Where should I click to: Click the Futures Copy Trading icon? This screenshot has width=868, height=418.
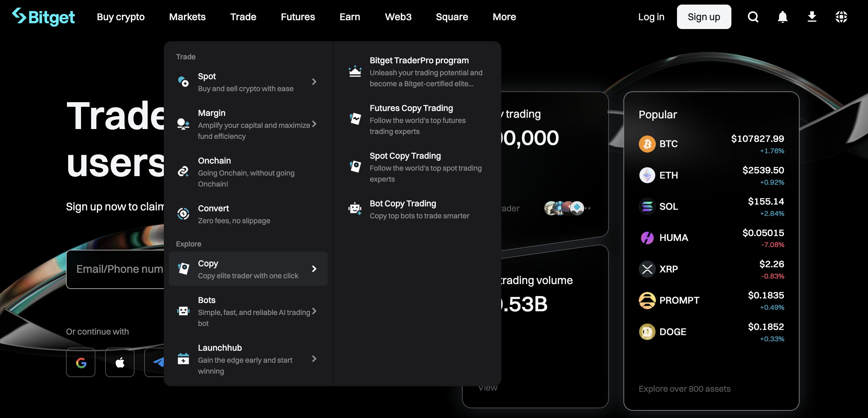point(355,119)
